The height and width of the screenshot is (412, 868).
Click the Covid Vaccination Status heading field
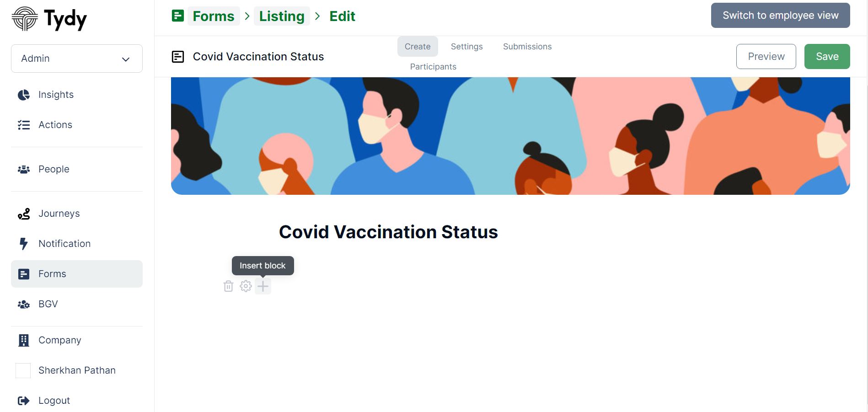click(388, 232)
